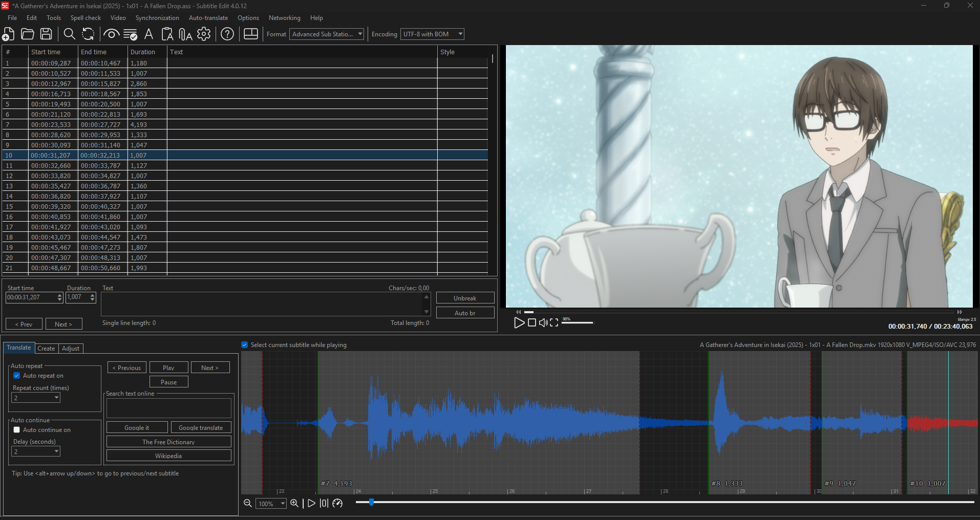Image resolution: width=980 pixels, height=520 pixels.
Task: Click the Replace circular arrows icon
Action: coord(88,34)
